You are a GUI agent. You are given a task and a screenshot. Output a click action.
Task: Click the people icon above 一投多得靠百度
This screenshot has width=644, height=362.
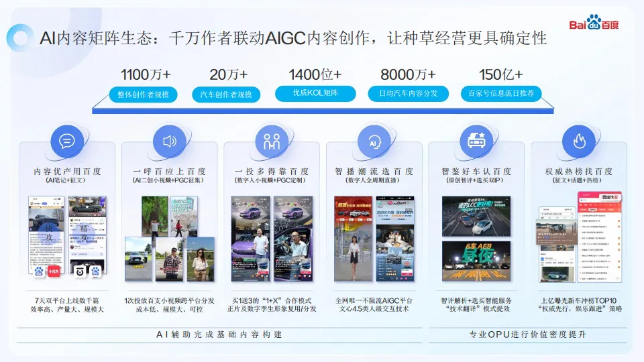click(x=272, y=141)
